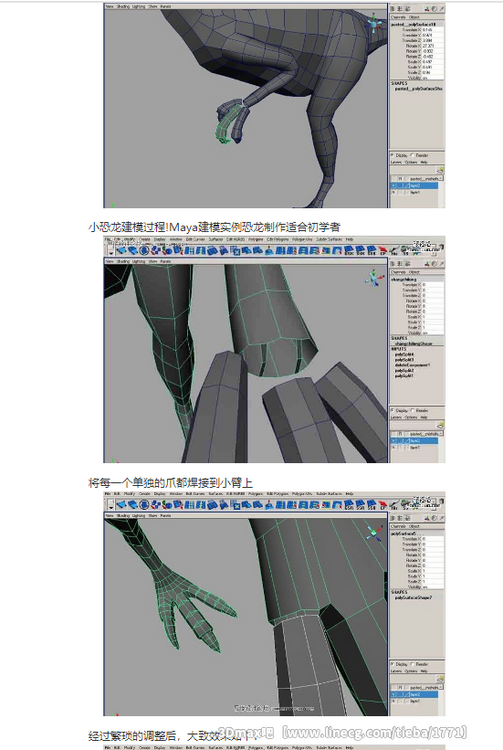Click Rotate Z field in second screenshot
The image size is (503, 750).
point(432,311)
